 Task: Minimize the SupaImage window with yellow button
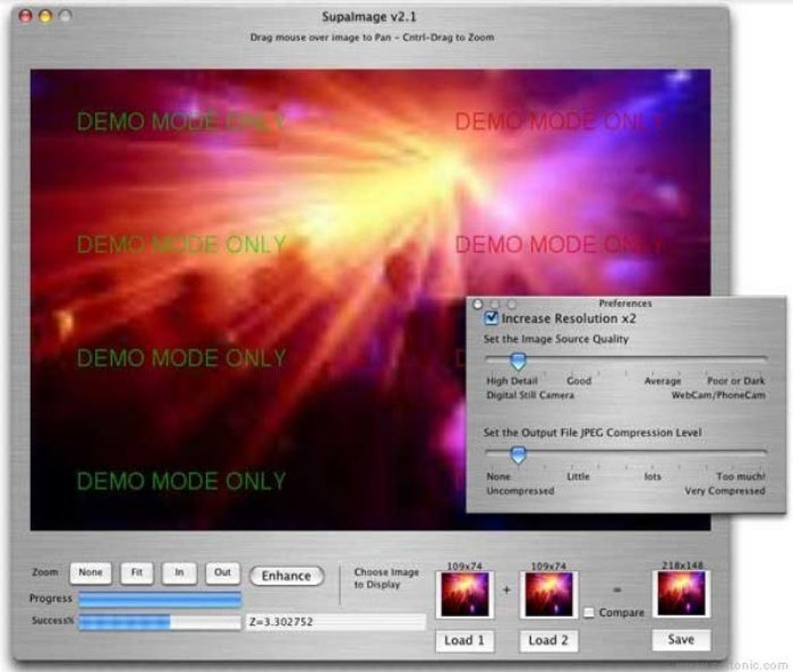46,16
